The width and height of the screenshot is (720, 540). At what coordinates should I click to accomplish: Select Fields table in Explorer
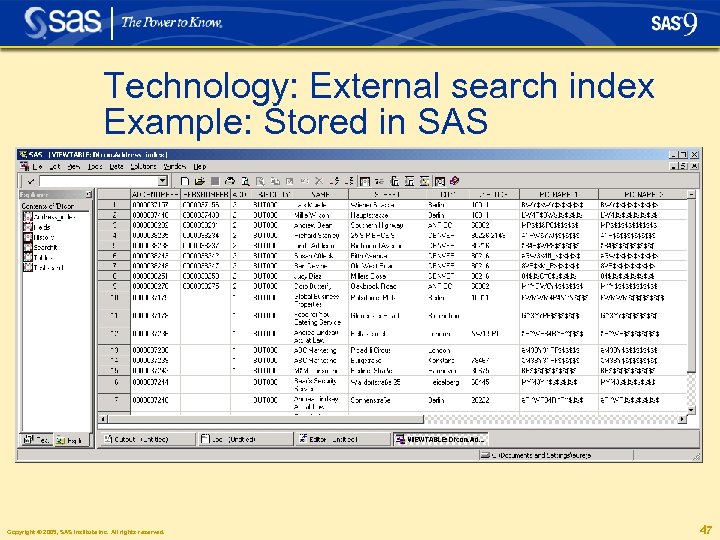[37, 227]
